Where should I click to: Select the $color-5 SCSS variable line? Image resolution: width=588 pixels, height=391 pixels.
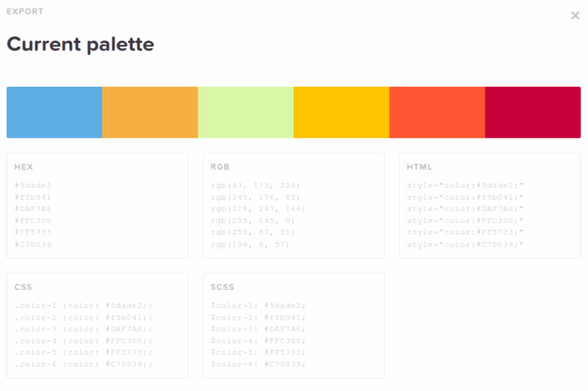[259, 352]
